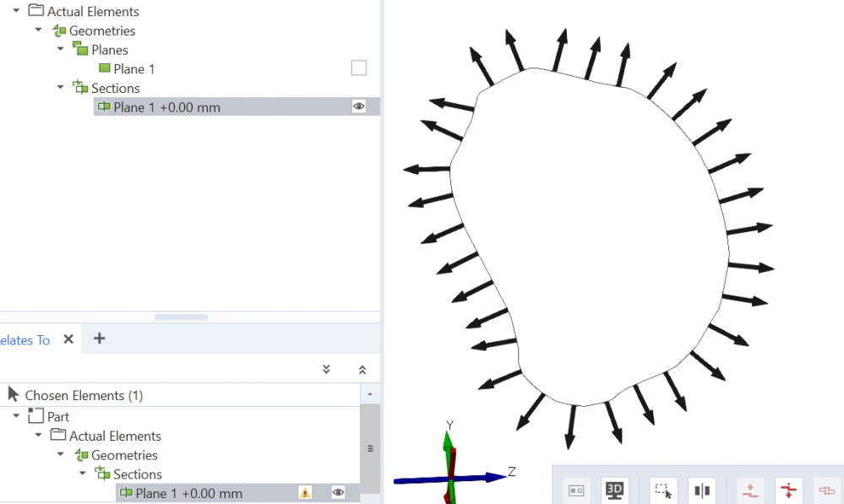Viewport: 844px width, 504px height.
Task: Add a new tab with the plus button
Action: (x=99, y=339)
